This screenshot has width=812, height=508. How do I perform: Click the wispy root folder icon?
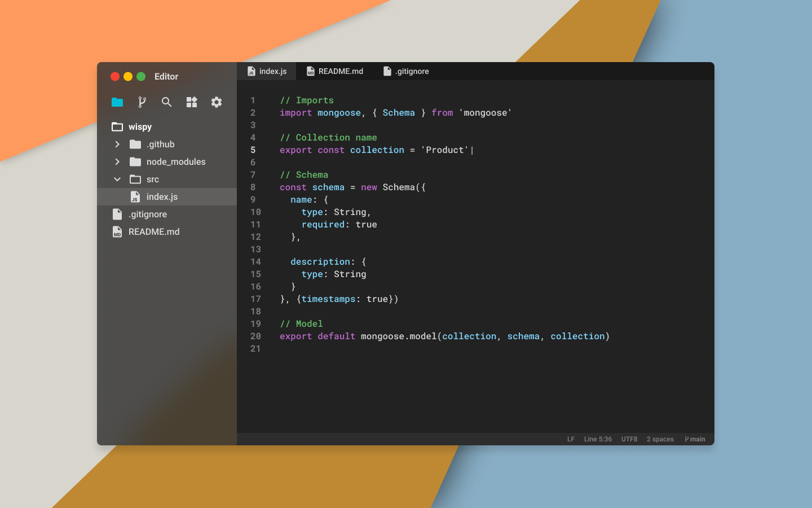coord(117,126)
